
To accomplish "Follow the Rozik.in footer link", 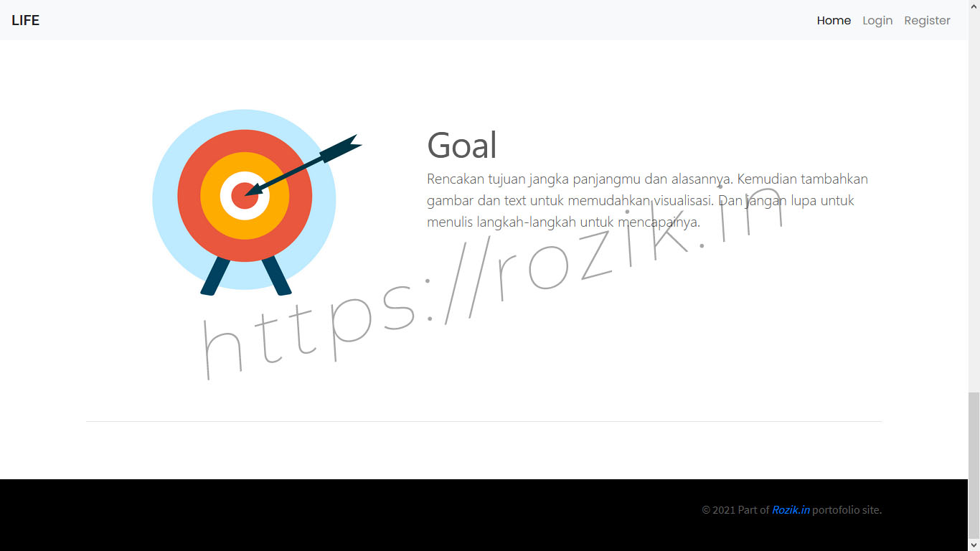I will [791, 510].
